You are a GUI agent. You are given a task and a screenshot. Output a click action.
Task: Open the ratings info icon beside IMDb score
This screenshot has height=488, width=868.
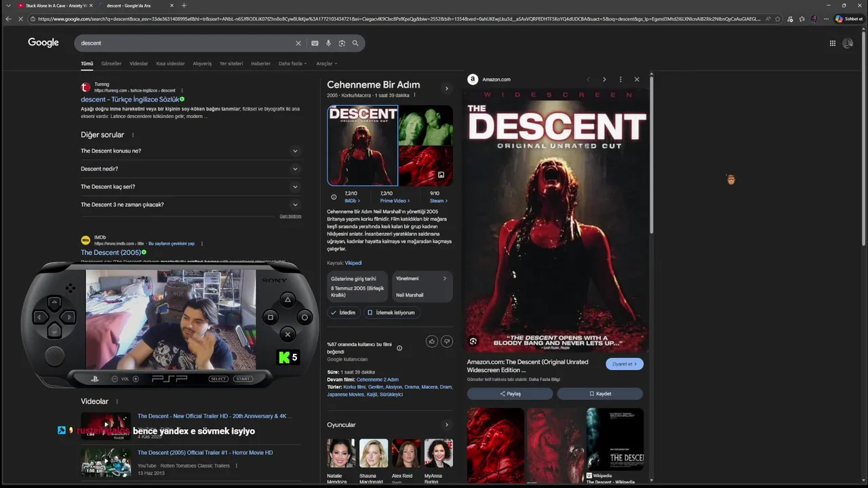[x=334, y=197]
